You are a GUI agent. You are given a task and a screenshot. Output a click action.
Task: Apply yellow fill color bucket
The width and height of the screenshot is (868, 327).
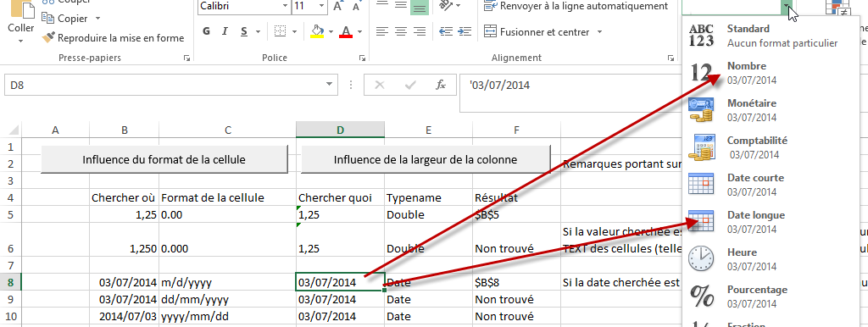[317, 31]
